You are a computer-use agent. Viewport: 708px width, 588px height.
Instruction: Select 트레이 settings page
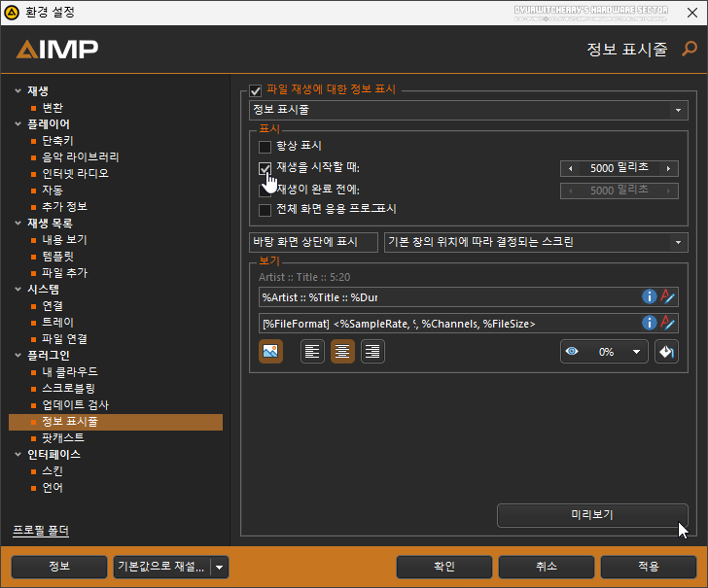coord(57,323)
